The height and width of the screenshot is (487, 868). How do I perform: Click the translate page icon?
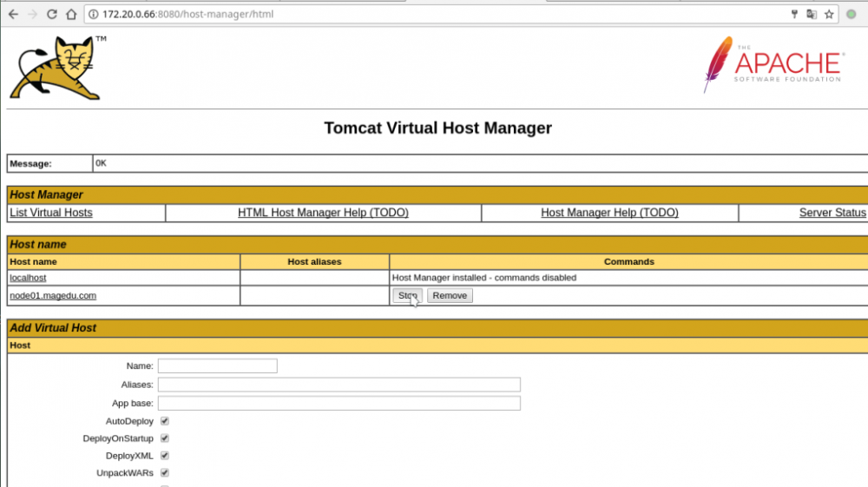click(812, 15)
